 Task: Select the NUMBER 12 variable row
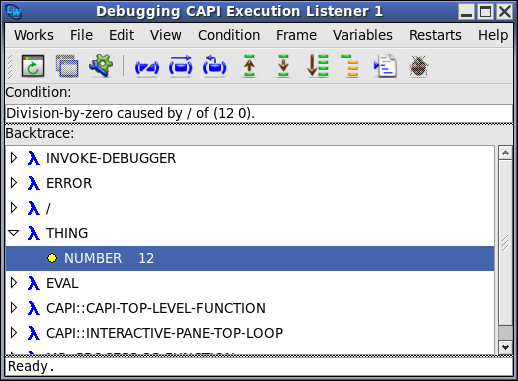pos(250,258)
